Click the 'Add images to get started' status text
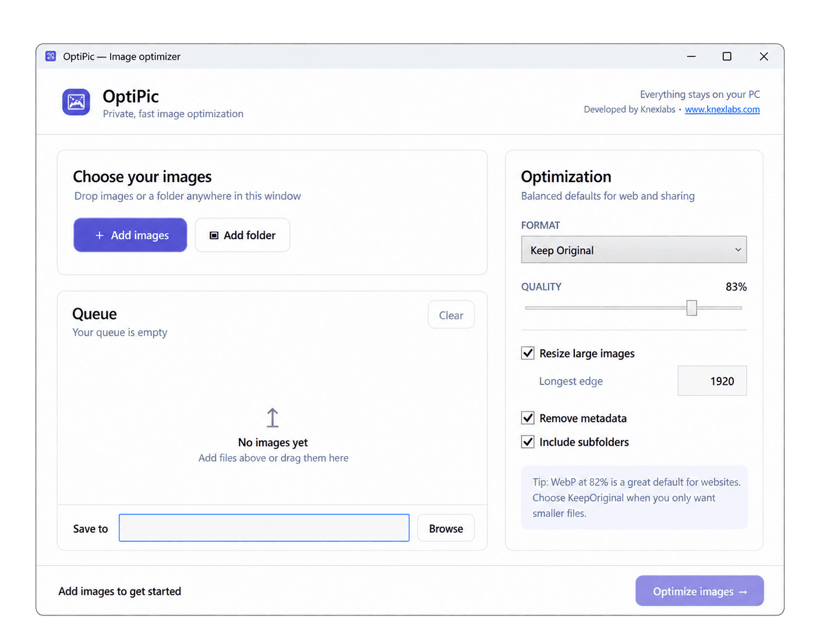This screenshot has width=820, height=644. click(120, 591)
